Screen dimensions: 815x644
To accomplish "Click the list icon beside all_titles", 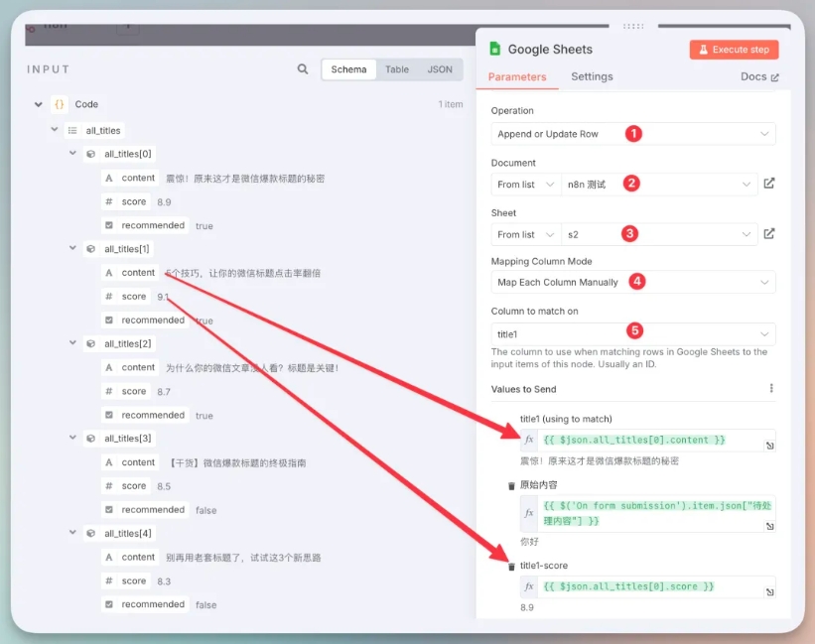I will pos(72,130).
